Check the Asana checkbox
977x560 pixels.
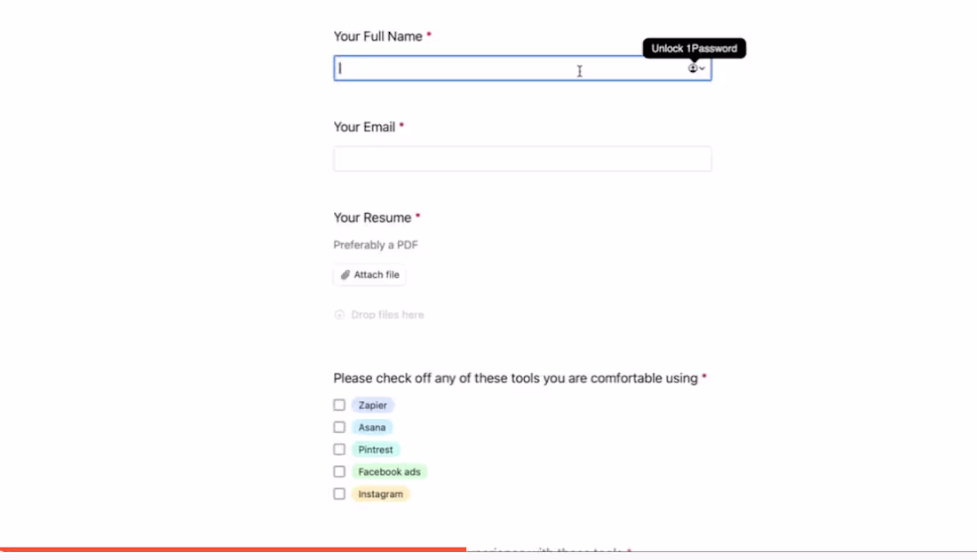(x=339, y=426)
